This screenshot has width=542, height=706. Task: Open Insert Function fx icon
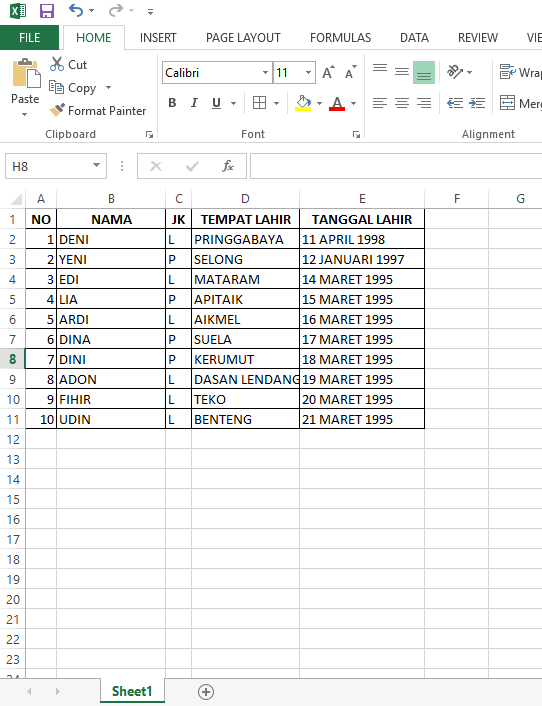228,166
